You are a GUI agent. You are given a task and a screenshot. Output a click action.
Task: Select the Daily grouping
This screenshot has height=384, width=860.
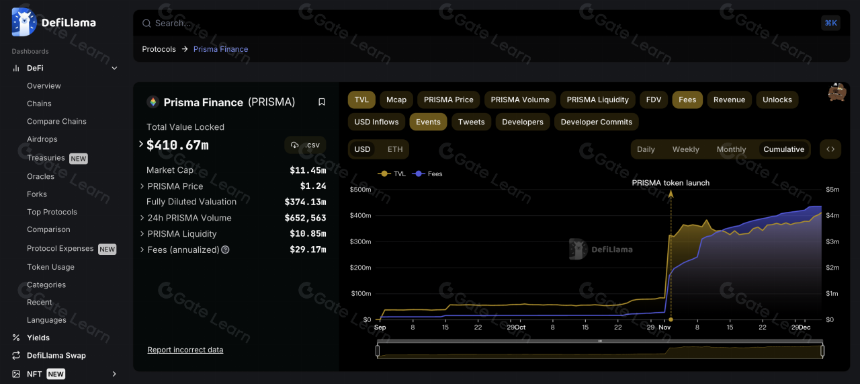(x=646, y=149)
